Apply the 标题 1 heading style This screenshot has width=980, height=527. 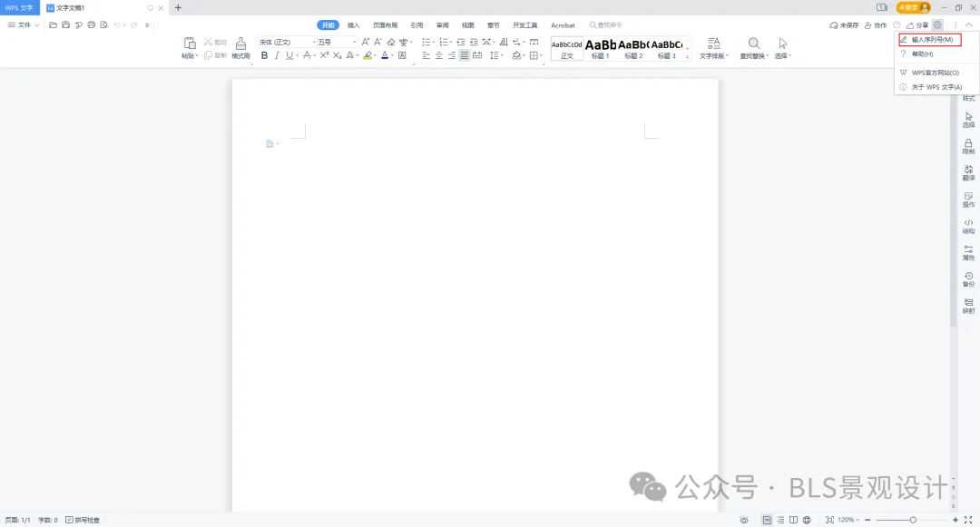[x=600, y=48]
